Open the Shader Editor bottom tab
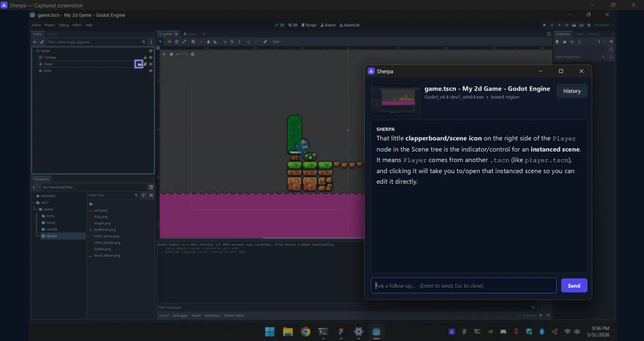This screenshot has height=341, width=644. click(234, 316)
